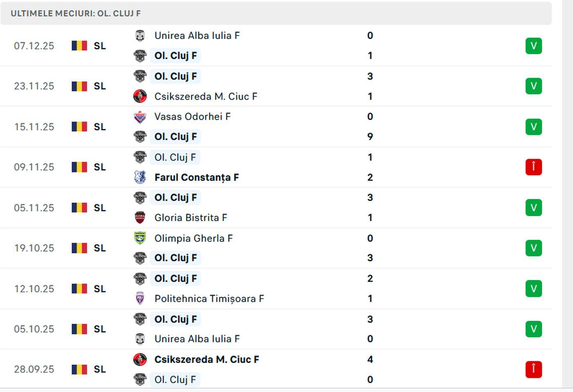573x392 pixels.
Task: Click the green V badge for 07.12.25 match
Action: coord(533,46)
